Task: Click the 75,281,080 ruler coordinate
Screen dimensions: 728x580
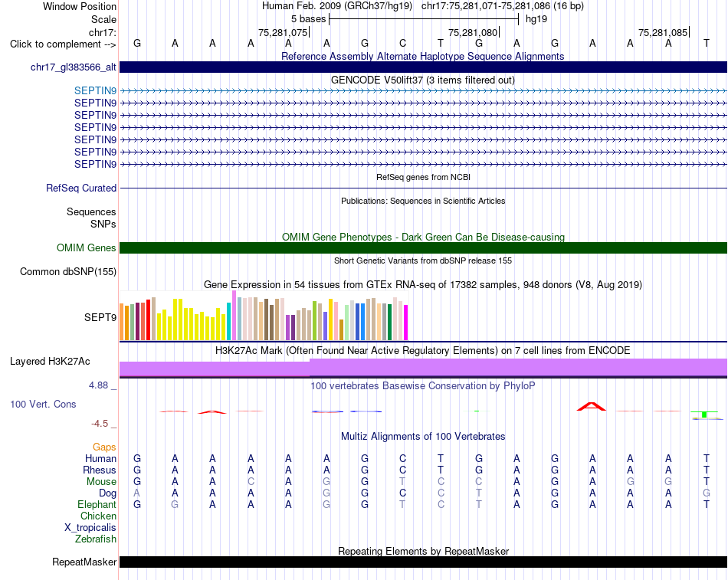Action: [x=473, y=32]
